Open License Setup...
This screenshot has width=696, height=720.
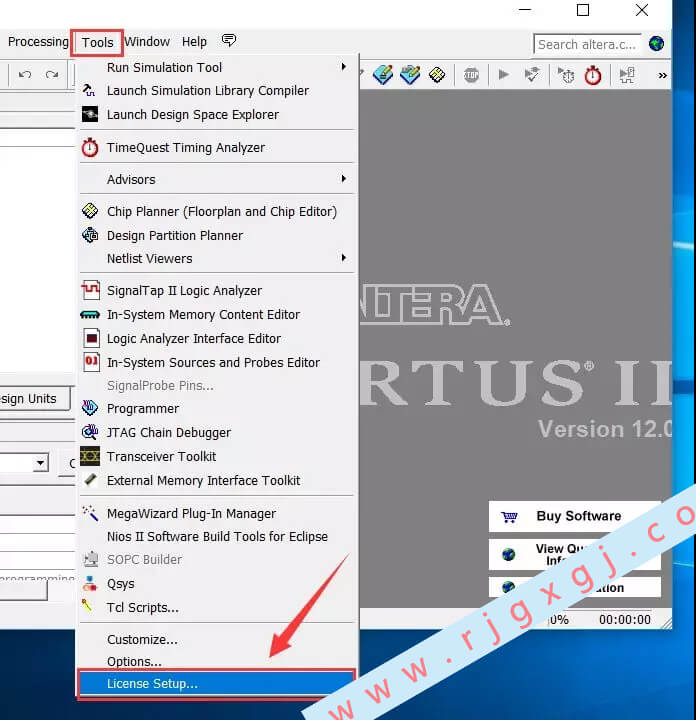(x=217, y=684)
